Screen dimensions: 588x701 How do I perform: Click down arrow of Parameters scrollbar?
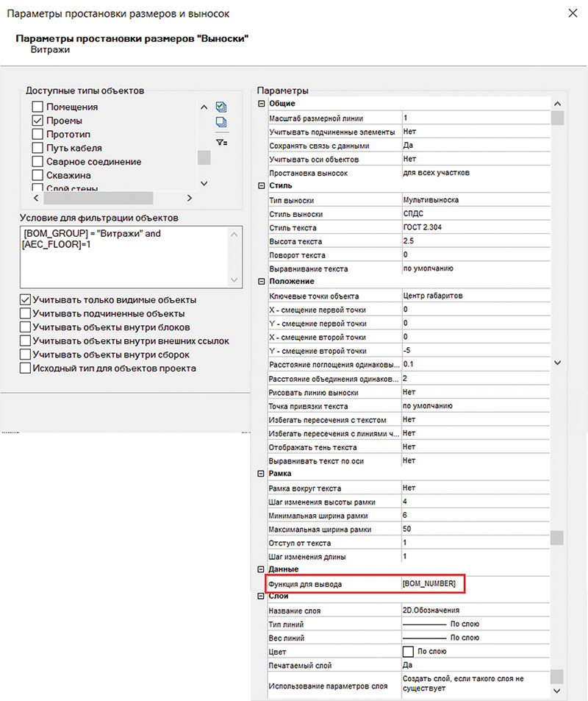(x=557, y=691)
